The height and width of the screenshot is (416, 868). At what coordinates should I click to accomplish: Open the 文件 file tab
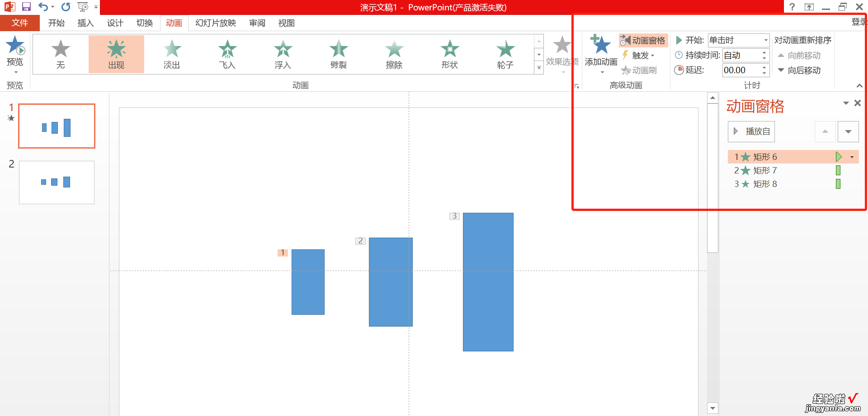point(20,23)
